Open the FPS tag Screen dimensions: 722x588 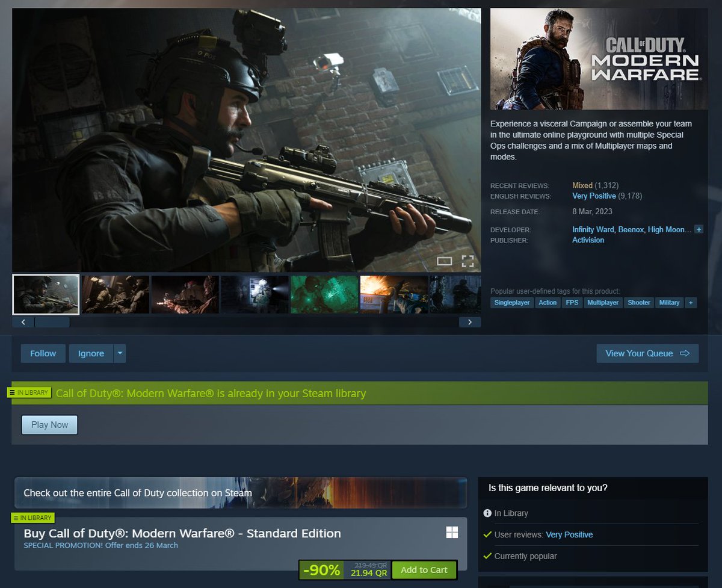pyautogui.click(x=572, y=303)
